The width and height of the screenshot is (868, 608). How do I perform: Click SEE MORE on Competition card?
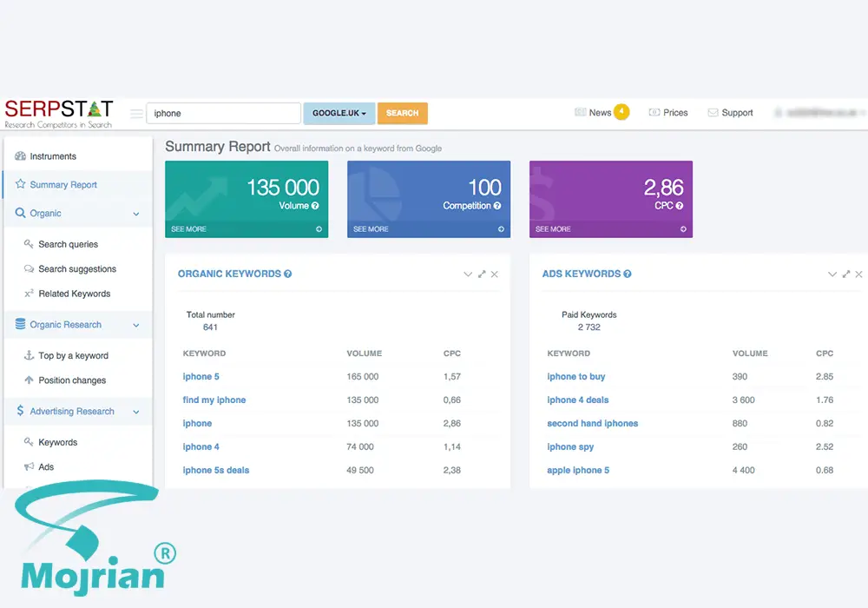point(371,228)
